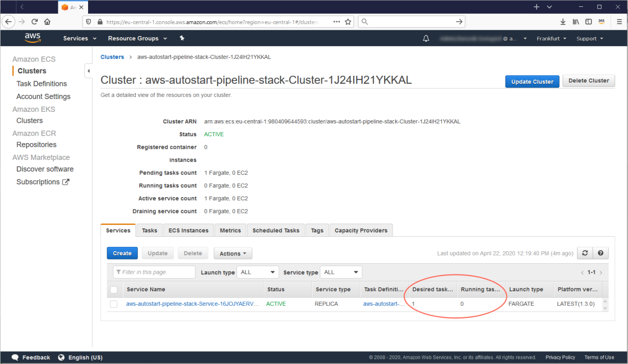Click the AWS logo home icon

coord(32,38)
